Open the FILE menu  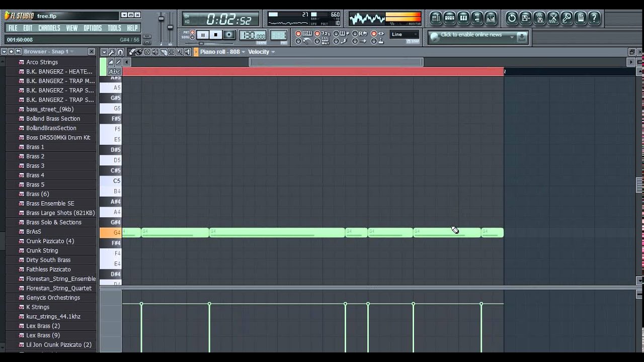[x=13, y=28]
